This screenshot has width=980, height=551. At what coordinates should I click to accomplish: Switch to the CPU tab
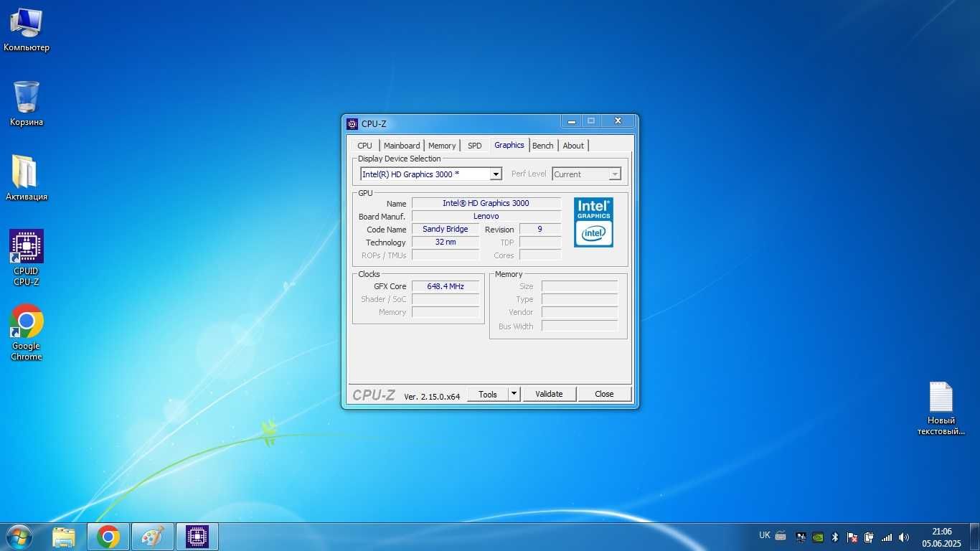point(364,146)
